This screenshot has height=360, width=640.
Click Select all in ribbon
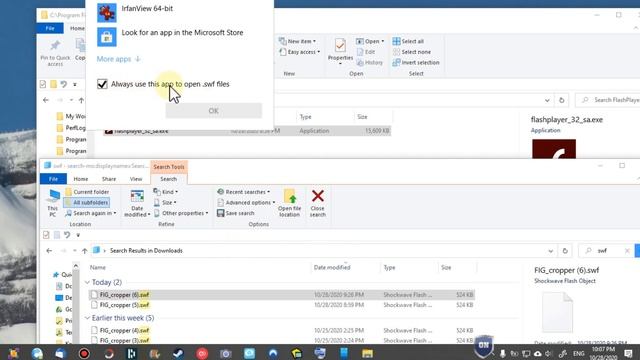pyautogui.click(x=408, y=41)
